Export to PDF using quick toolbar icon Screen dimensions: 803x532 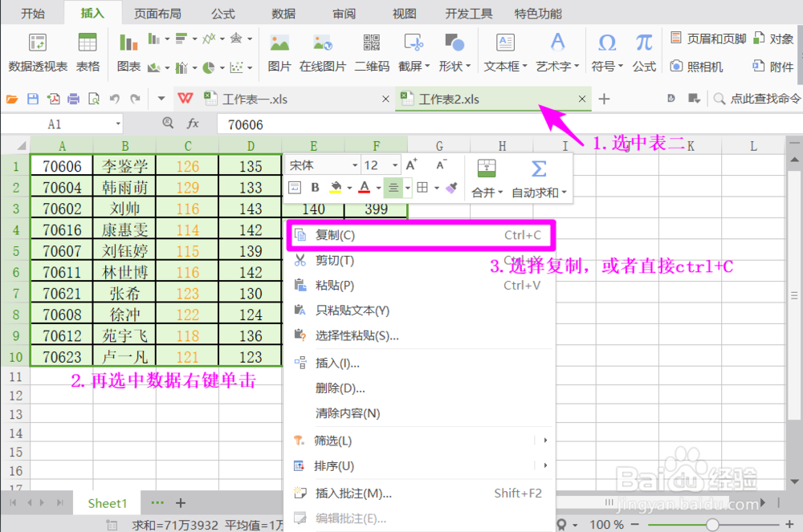(53, 99)
